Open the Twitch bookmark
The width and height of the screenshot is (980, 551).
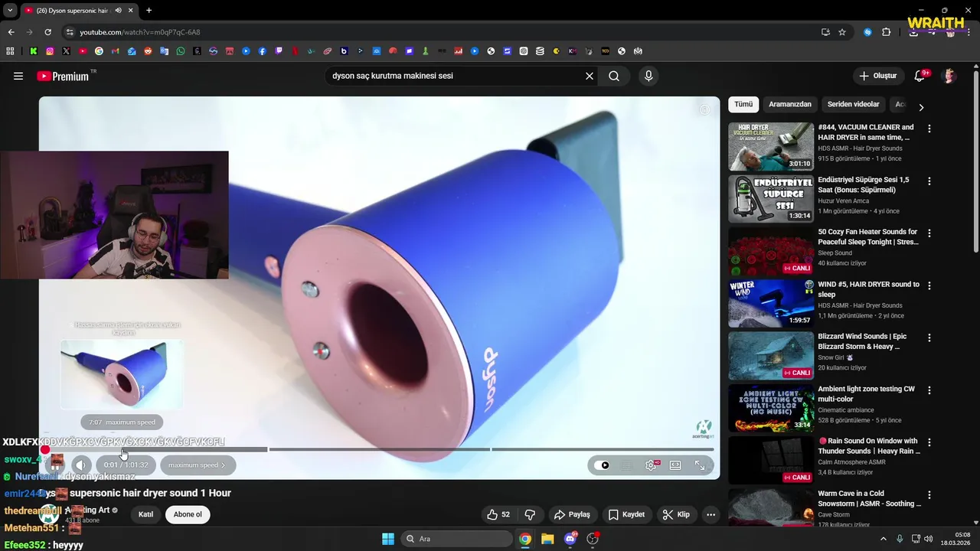[x=279, y=51]
